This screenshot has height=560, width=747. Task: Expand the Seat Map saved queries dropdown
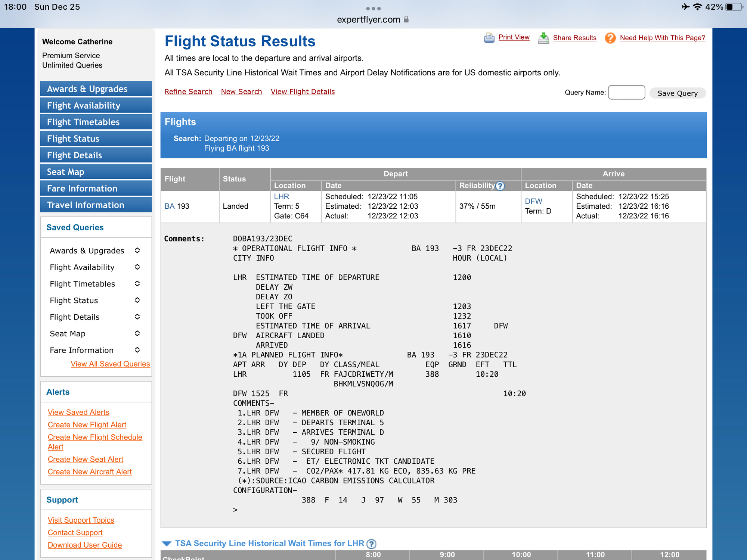pos(137,333)
